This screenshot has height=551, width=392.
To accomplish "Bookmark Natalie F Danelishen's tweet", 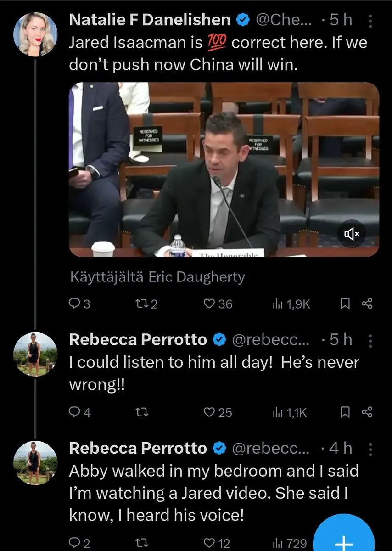I will point(346,304).
